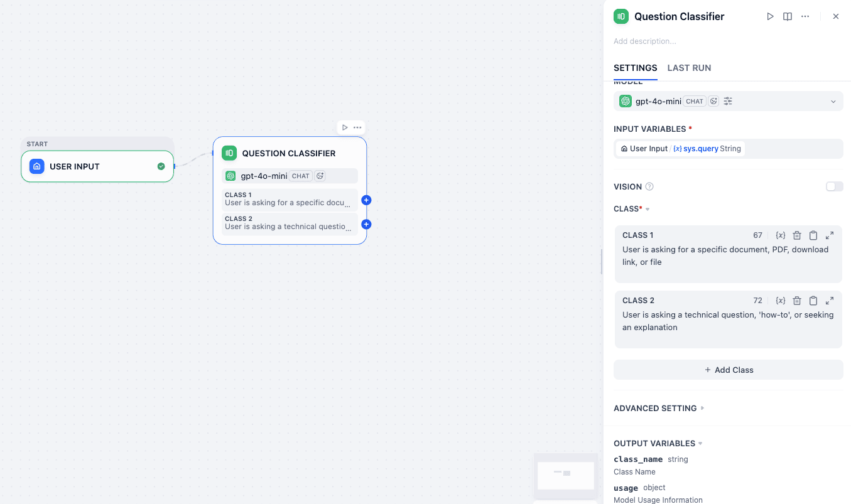Collapse the CLASS section

point(647,208)
